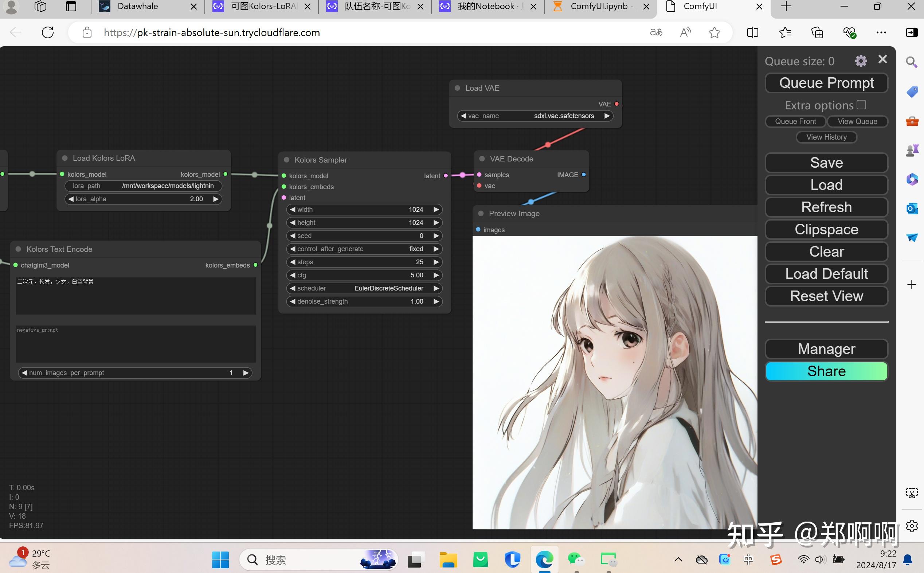This screenshot has height=573, width=924.
Task: Click the browser refresh icon
Action: (48, 32)
